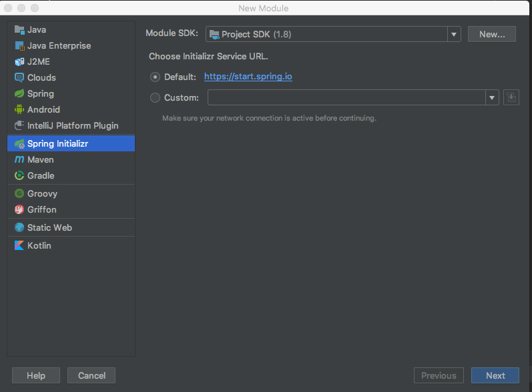Click the Kotlin logo icon
Viewport: 532px width, 392px height.
click(x=19, y=246)
